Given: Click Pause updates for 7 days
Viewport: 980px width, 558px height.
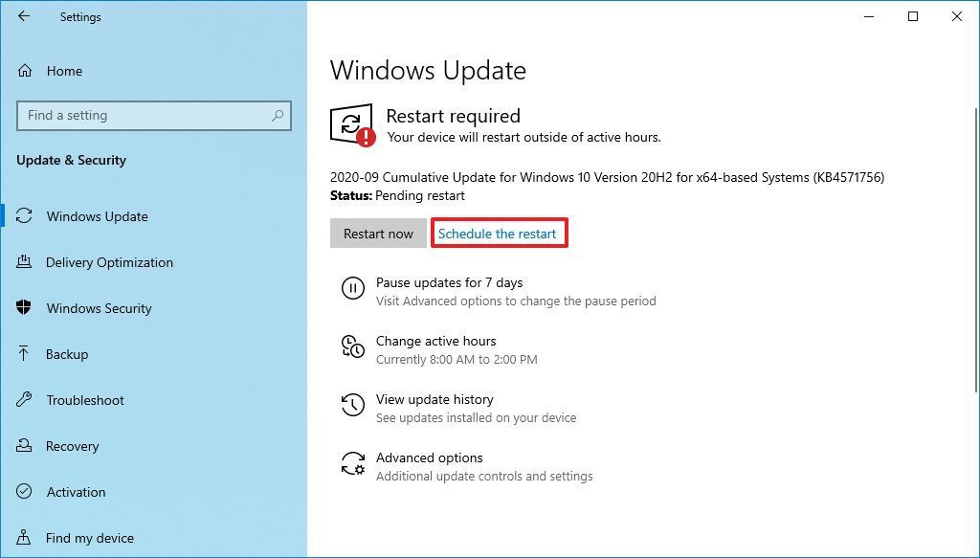Looking at the screenshot, I should pyautogui.click(x=450, y=282).
